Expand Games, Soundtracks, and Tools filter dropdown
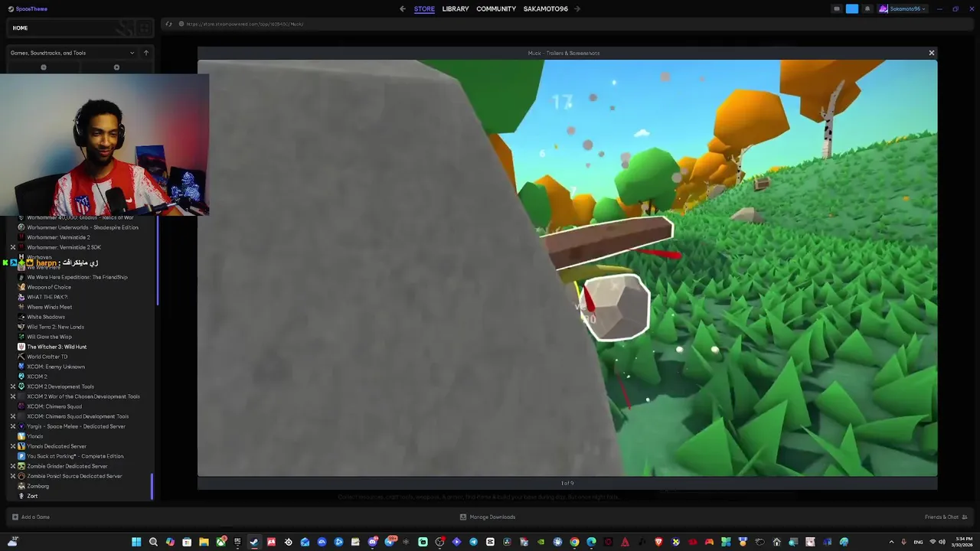This screenshot has width=980, height=551. point(73,53)
